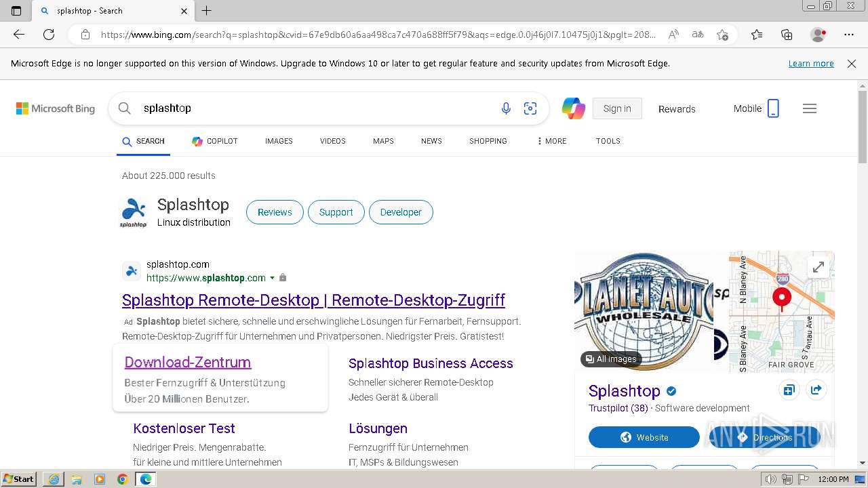View site information lock icon
This screenshot has width=868, height=488.
point(85,35)
